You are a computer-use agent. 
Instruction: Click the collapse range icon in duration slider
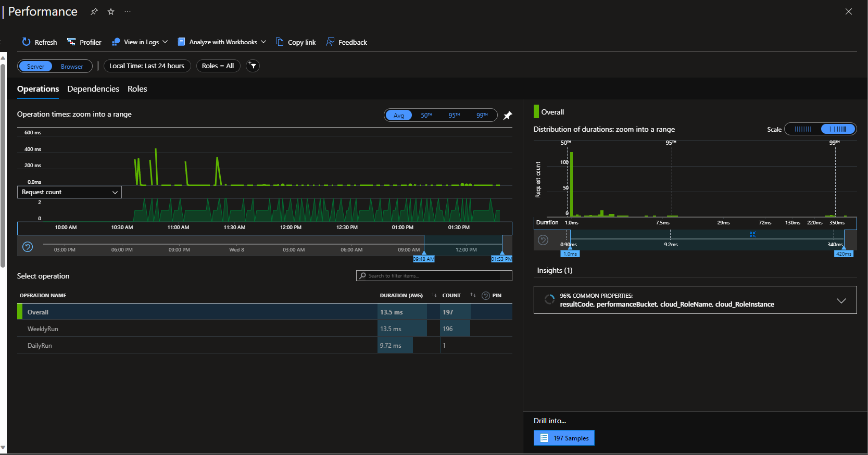tap(752, 234)
